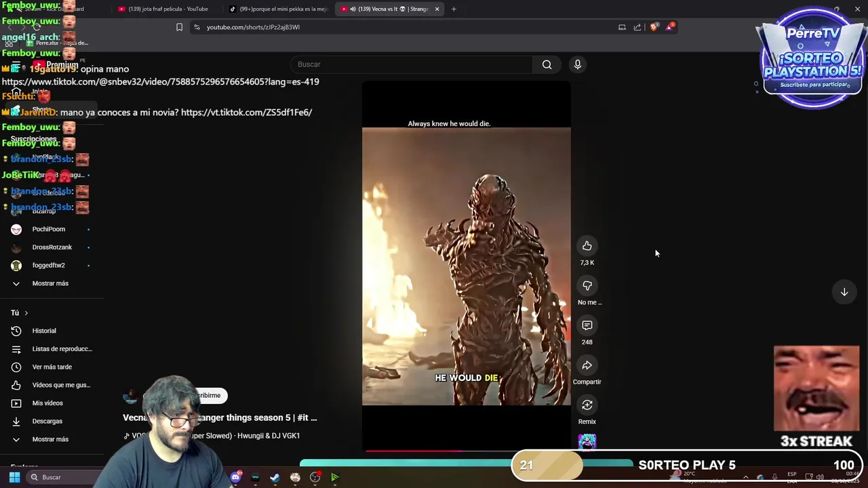Open site info icon in address bar
The height and width of the screenshot is (488, 868).
[197, 27]
